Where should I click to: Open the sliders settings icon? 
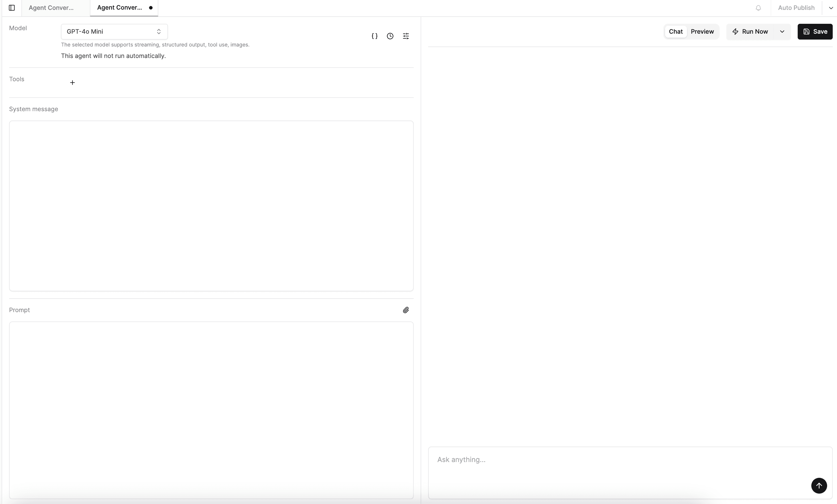point(406,36)
